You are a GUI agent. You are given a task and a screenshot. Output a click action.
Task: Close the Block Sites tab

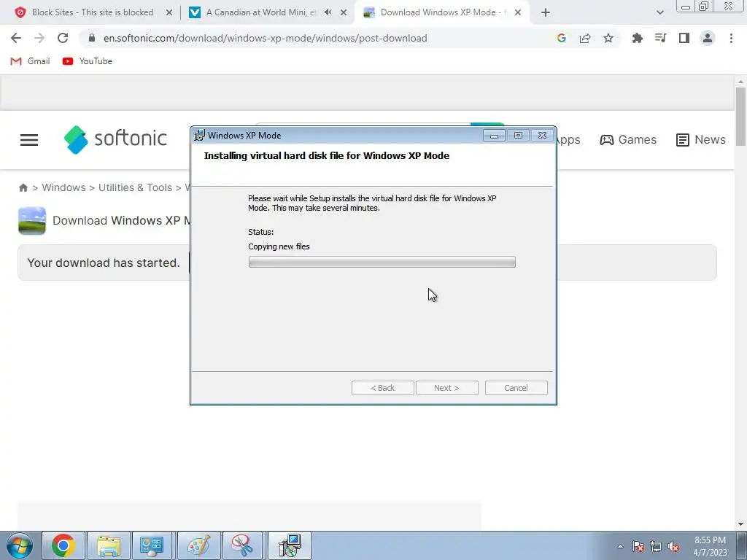(x=169, y=12)
